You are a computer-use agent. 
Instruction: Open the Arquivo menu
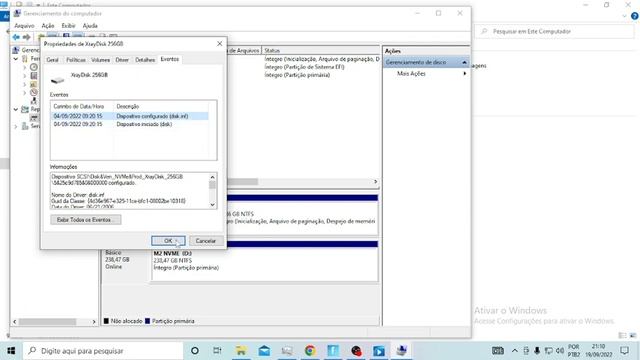(x=24, y=26)
